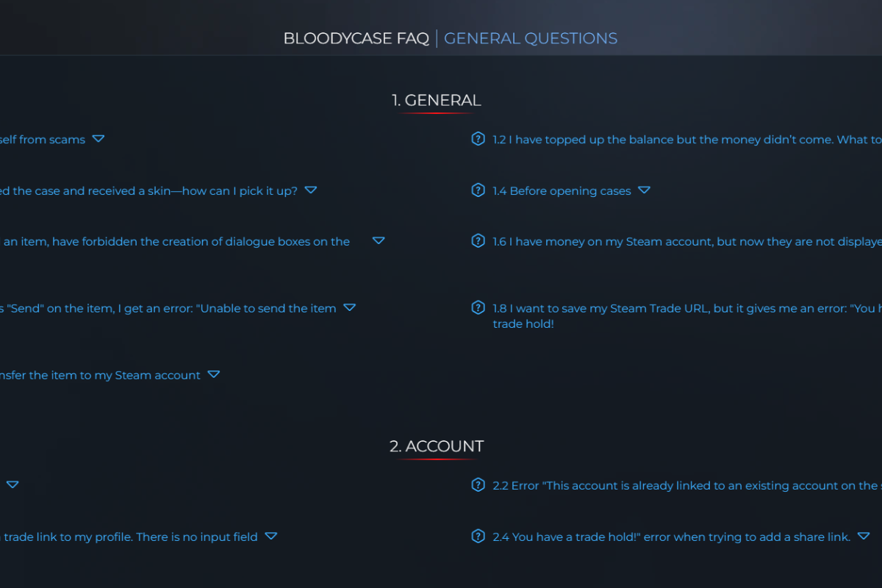
Task: Click the question mark icon beside item 1.2
Action: coord(478,139)
